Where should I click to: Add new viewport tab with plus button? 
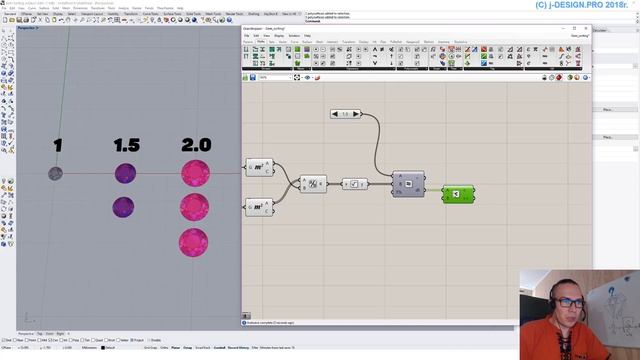tap(68, 333)
